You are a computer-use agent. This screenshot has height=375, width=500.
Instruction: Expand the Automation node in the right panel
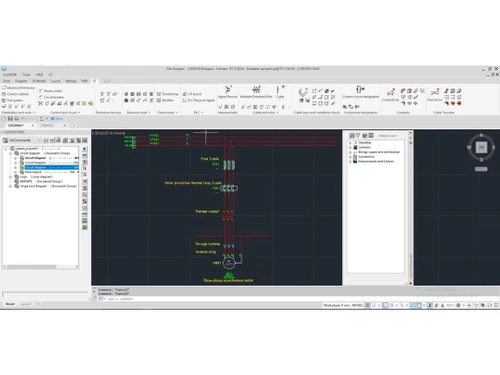[350, 157]
